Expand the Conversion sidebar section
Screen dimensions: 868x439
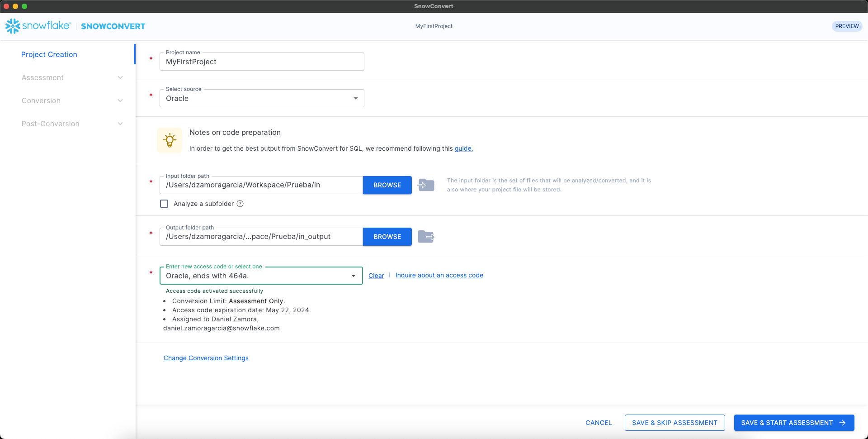point(120,100)
